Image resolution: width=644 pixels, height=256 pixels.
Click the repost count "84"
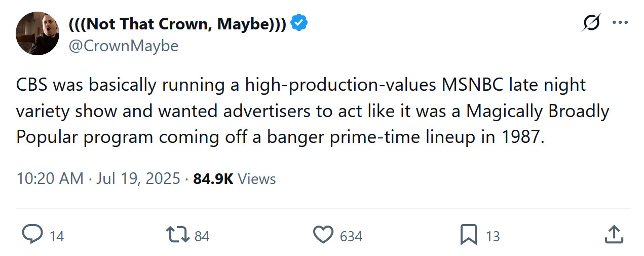(202, 236)
